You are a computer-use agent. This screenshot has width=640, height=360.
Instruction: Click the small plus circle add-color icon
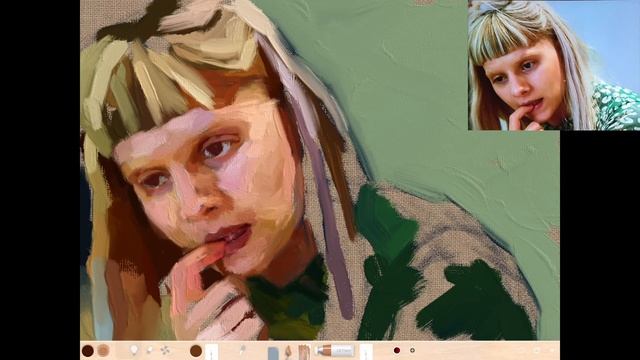(x=412, y=350)
